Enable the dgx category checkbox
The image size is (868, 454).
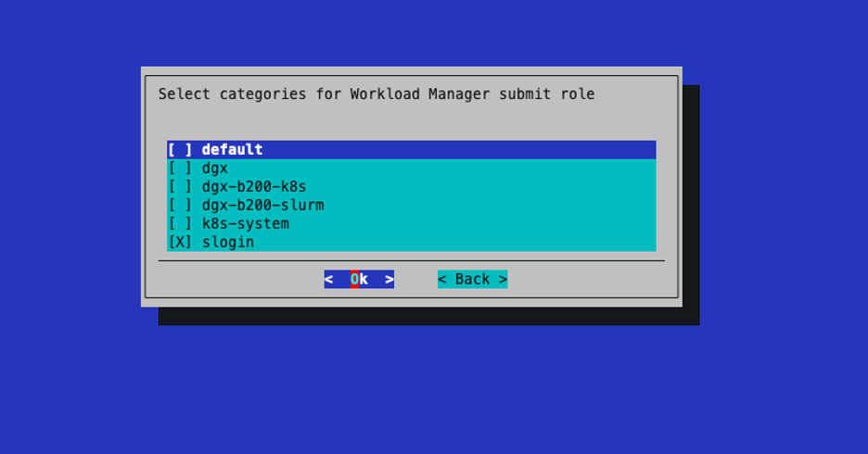click(180, 169)
